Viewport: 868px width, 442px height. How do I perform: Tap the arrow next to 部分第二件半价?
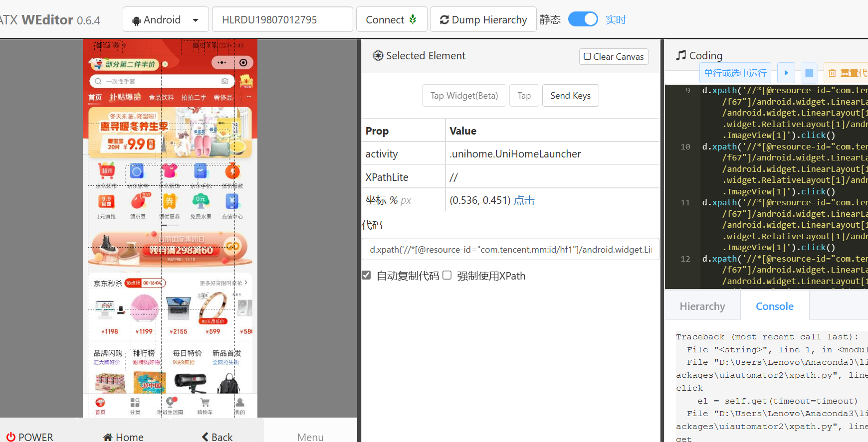[165, 64]
